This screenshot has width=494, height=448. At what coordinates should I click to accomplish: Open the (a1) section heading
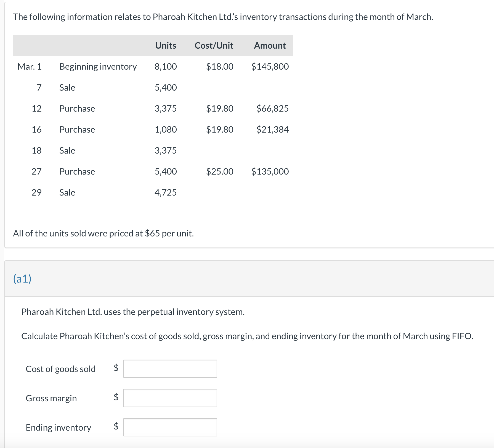tap(22, 278)
